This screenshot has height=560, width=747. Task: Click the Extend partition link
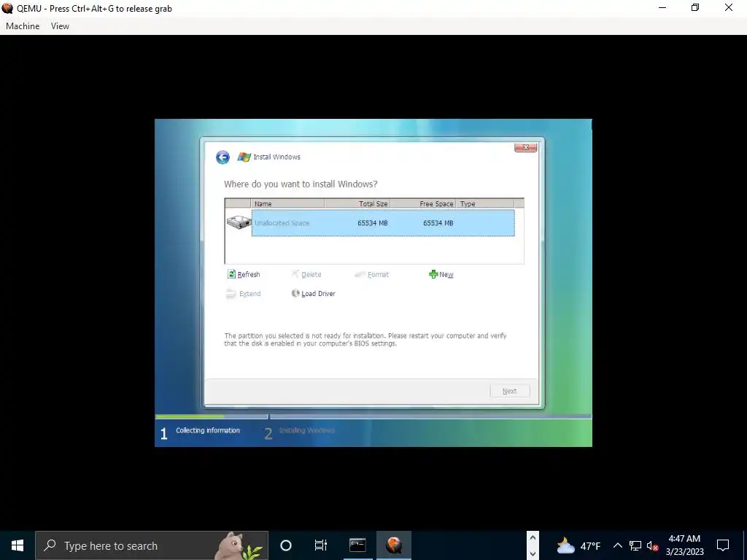(249, 293)
